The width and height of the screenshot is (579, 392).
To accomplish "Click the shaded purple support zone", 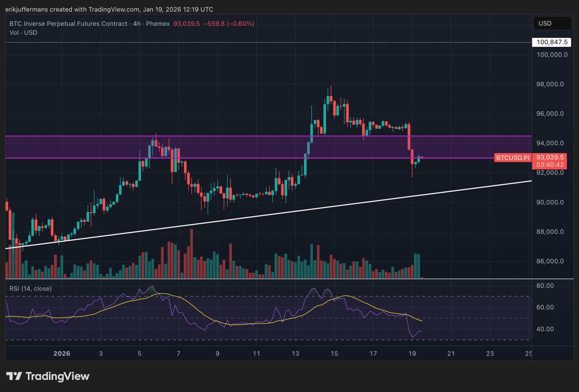I will click(x=90, y=147).
